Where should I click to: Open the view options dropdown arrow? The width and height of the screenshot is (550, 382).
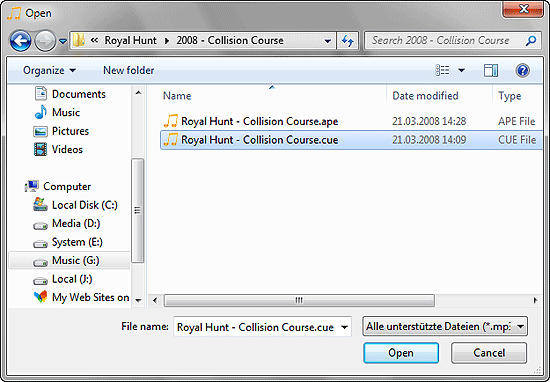click(462, 71)
